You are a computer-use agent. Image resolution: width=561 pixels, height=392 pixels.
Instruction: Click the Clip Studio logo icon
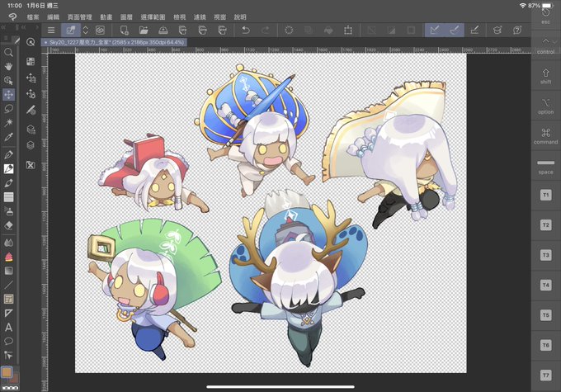[x=12, y=17]
